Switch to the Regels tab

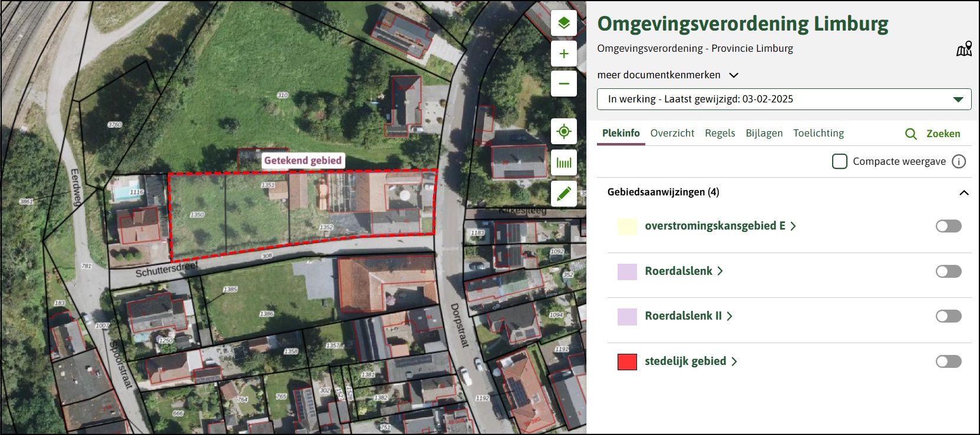pos(720,133)
